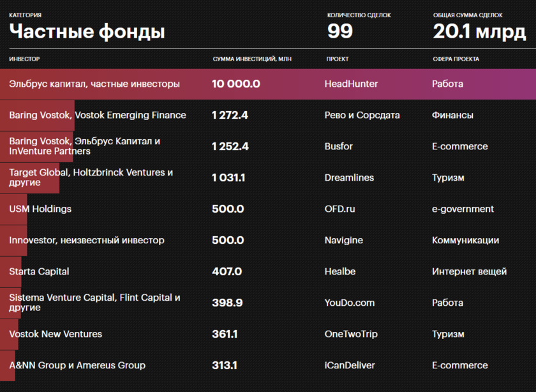Select the OneTwoTrip project name
The image size is (536, 392).
[x=352, y=334]
